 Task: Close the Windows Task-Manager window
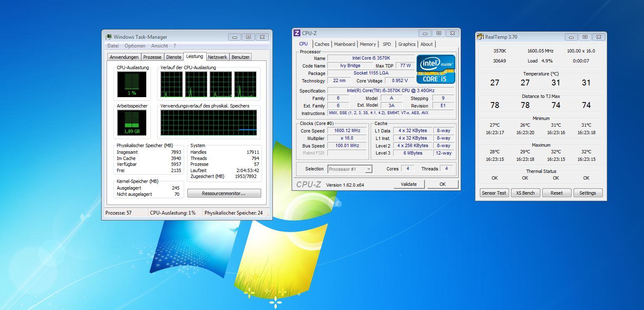[x=262, y=37]
